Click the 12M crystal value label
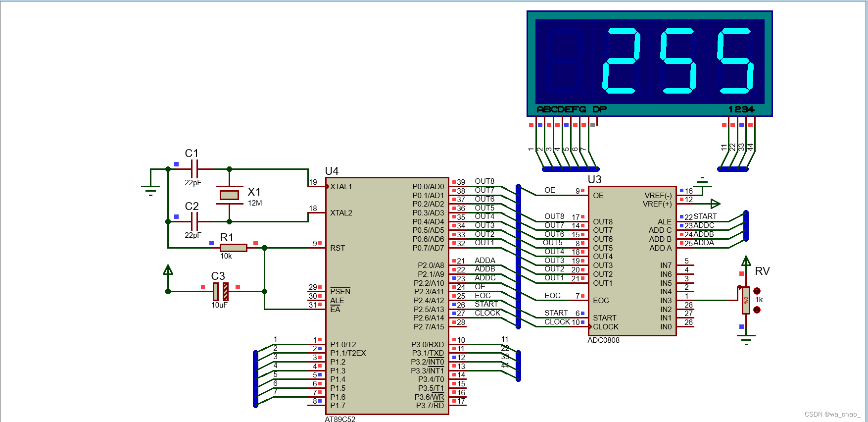This screenshot has height=422, width=868. point(255,203)
